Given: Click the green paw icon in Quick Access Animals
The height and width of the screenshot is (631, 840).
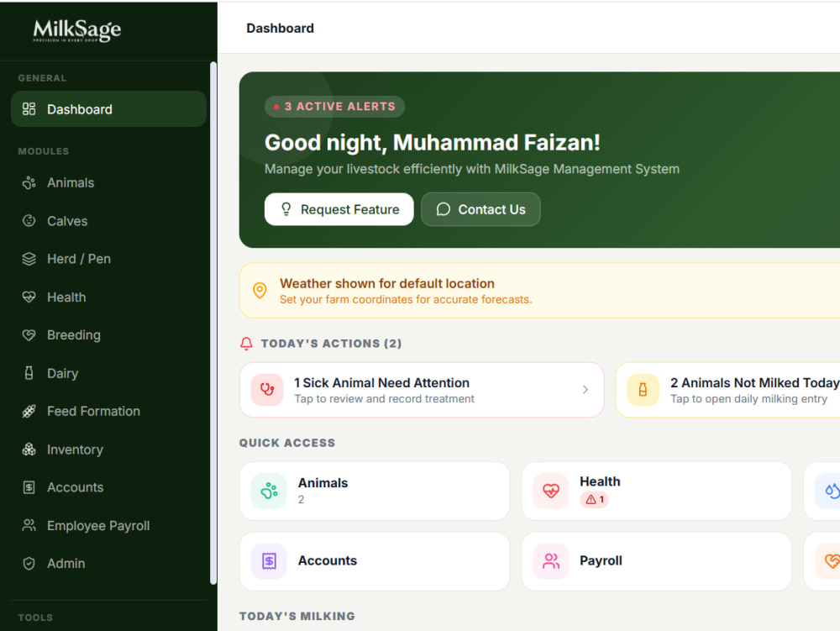Looking at the screenshot, I should (269, 491).
